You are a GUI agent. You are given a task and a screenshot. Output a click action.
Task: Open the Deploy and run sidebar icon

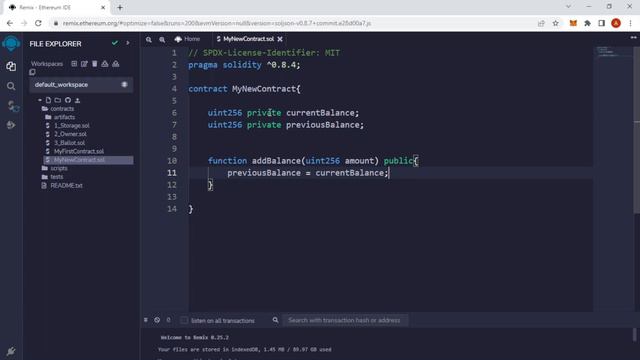point(11,125)
